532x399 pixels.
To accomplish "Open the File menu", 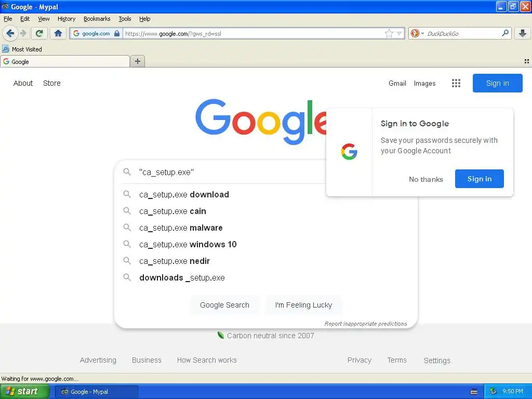I will click(x=8, y=19).
